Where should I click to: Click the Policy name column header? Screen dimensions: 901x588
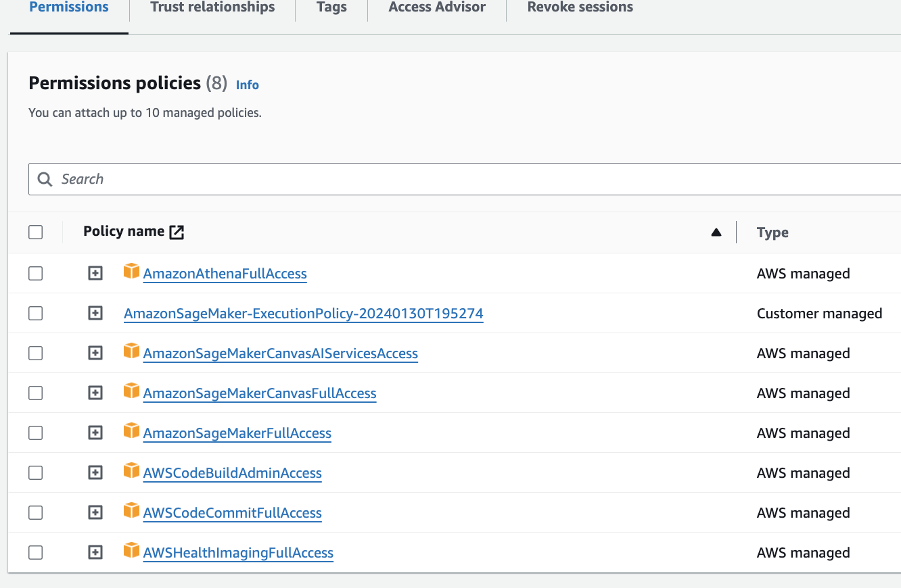(x=124, y=232)
